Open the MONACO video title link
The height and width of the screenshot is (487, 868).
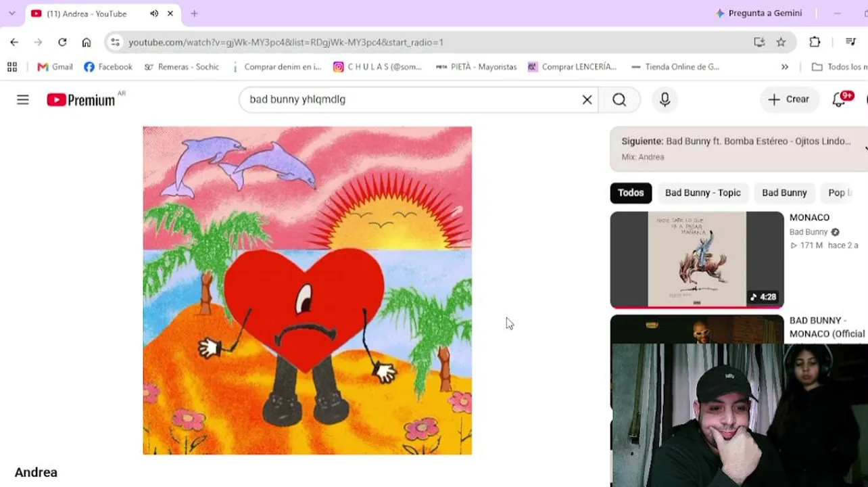click(x=809, y=218)
